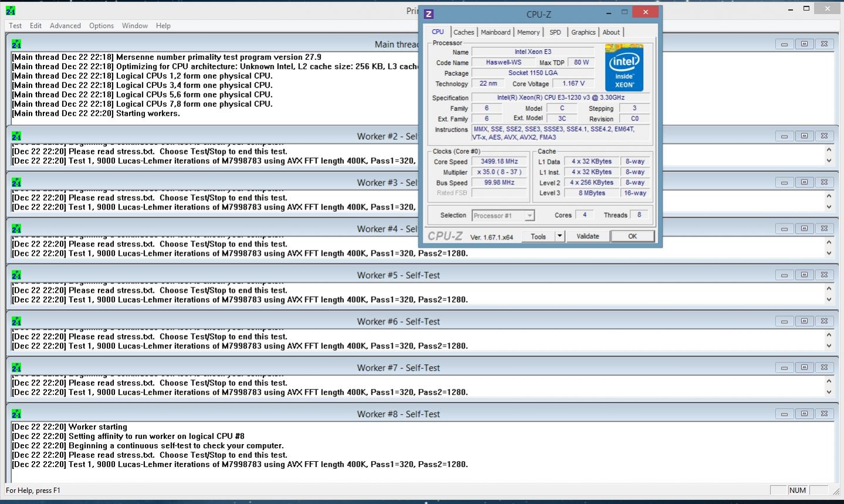Maximize the Worker #7 child window

[x=804, y=368]
